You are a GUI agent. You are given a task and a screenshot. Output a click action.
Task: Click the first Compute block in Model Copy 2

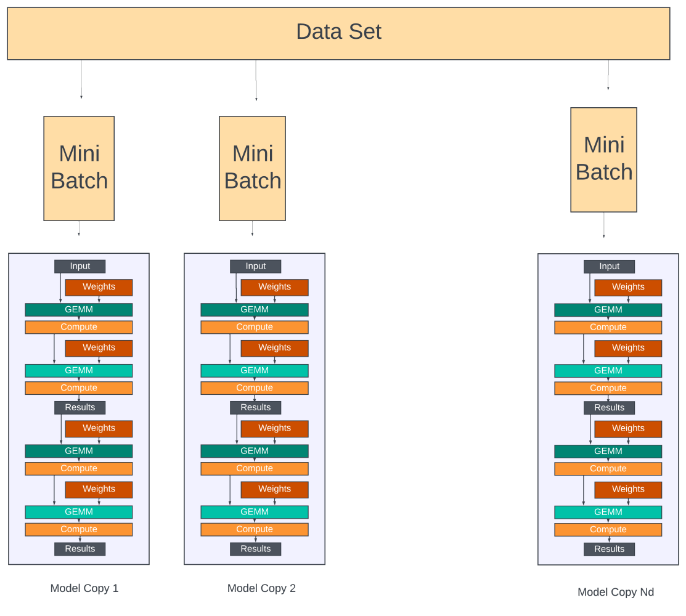[255, 327]
